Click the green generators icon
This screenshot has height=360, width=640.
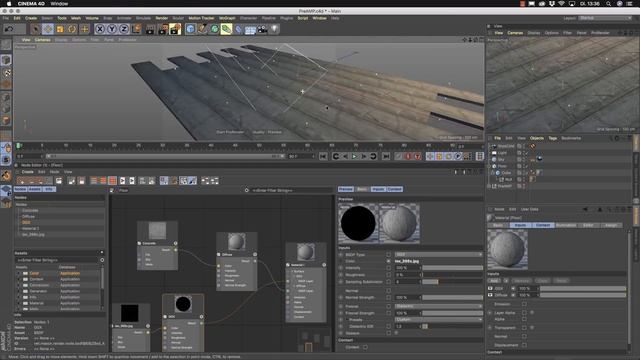tap(215, 29)
